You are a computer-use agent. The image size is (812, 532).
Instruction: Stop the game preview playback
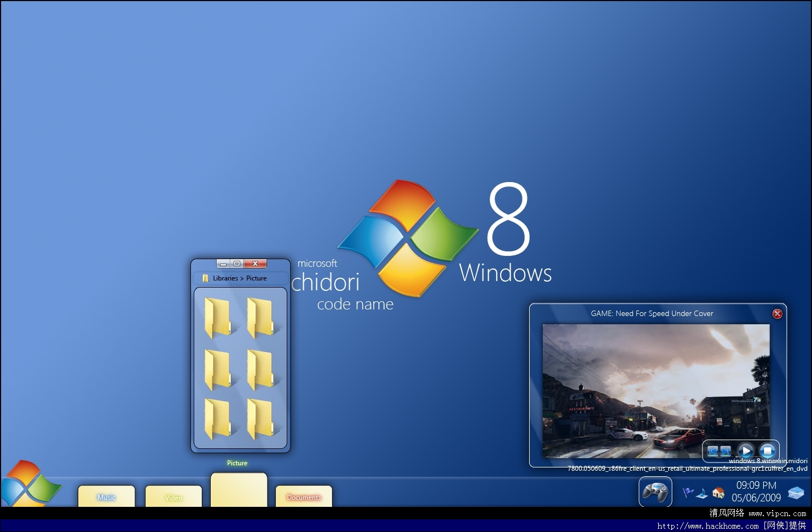[x=767, y=451]
